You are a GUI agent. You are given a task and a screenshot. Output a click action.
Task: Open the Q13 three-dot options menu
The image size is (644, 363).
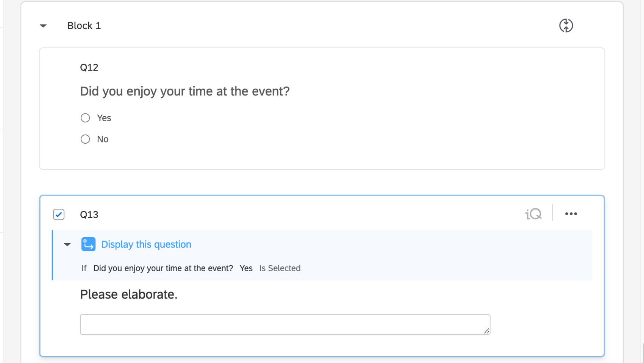[x=571, y=214]
